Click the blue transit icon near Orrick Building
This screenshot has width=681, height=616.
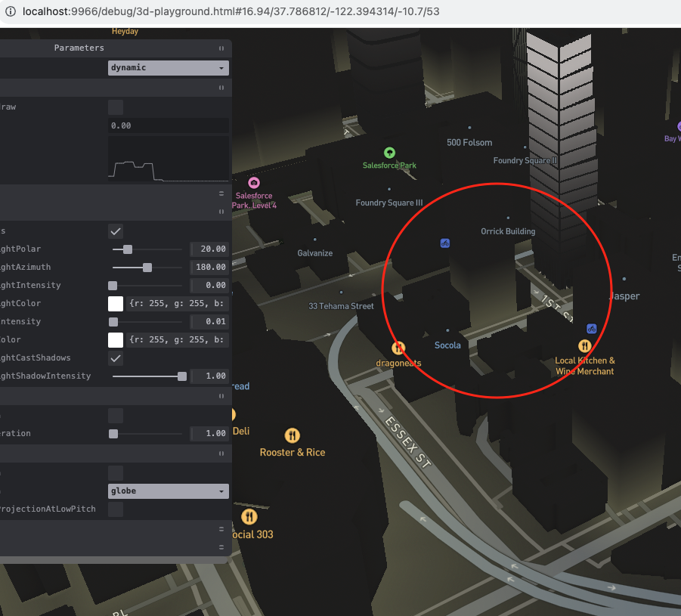(x=444, y=243)
